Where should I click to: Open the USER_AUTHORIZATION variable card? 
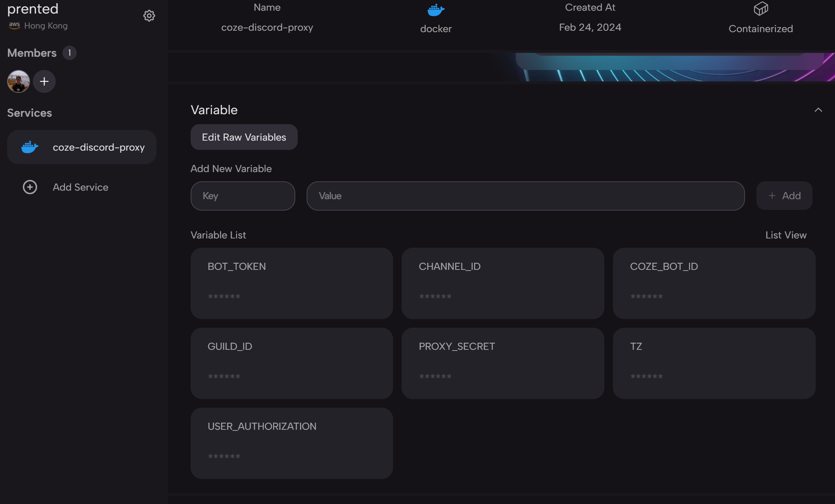pos(292,443)
